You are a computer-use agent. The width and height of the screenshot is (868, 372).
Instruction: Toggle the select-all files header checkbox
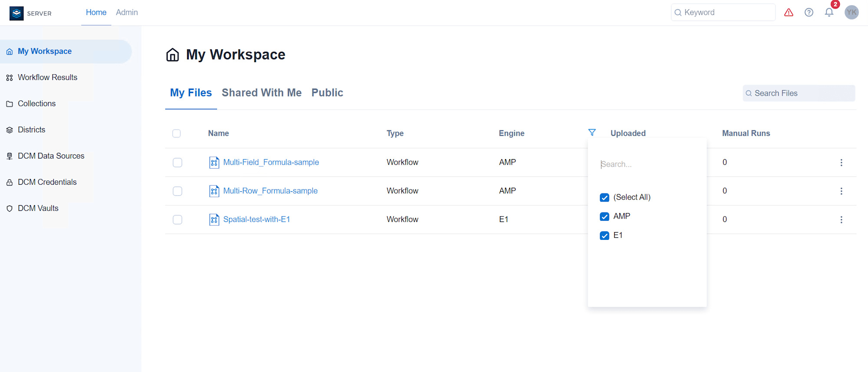pos(177,133)
